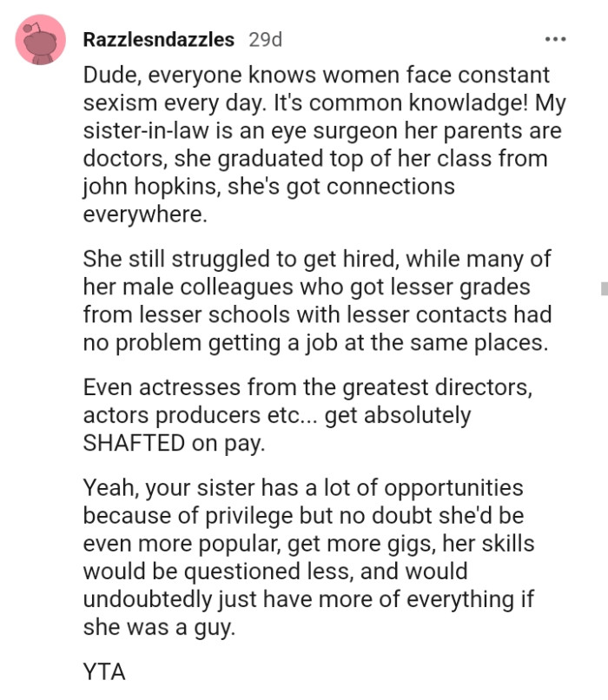Click the Razzlesndazzles snoo avatar

pyautogui.click(x=38, y=41)
